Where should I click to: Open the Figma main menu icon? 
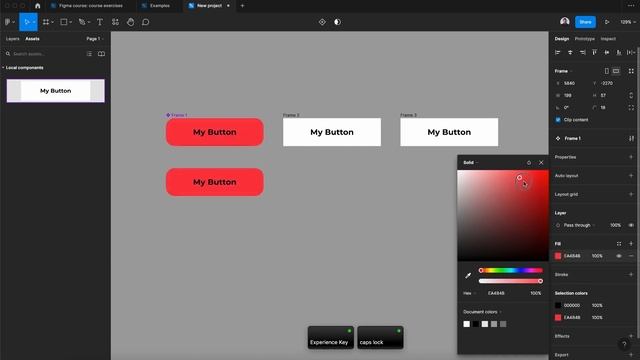click(x=8, y=22)
